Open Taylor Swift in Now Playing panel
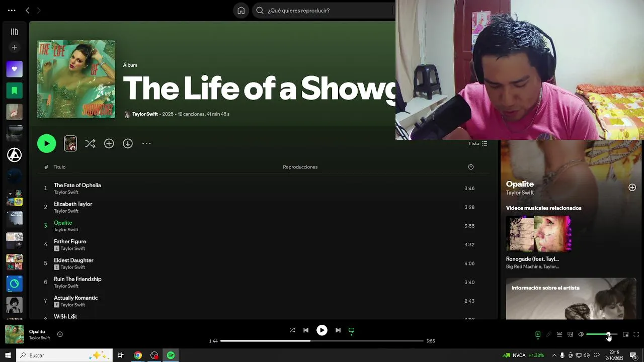 tap(520, 193)
